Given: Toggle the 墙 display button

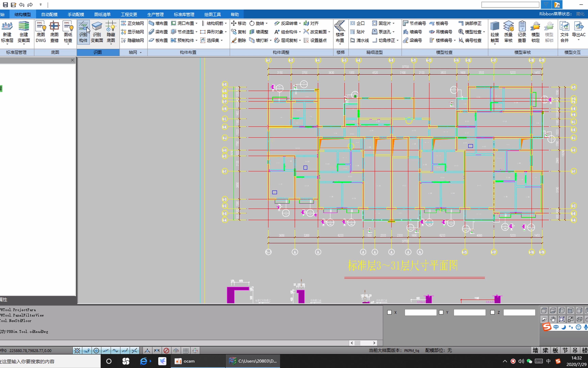Looking at the screenshot, I should (536, 350).
